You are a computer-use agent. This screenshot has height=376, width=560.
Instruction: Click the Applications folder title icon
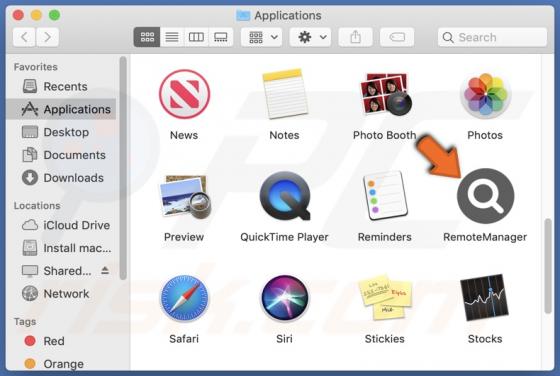click(243, 15)
